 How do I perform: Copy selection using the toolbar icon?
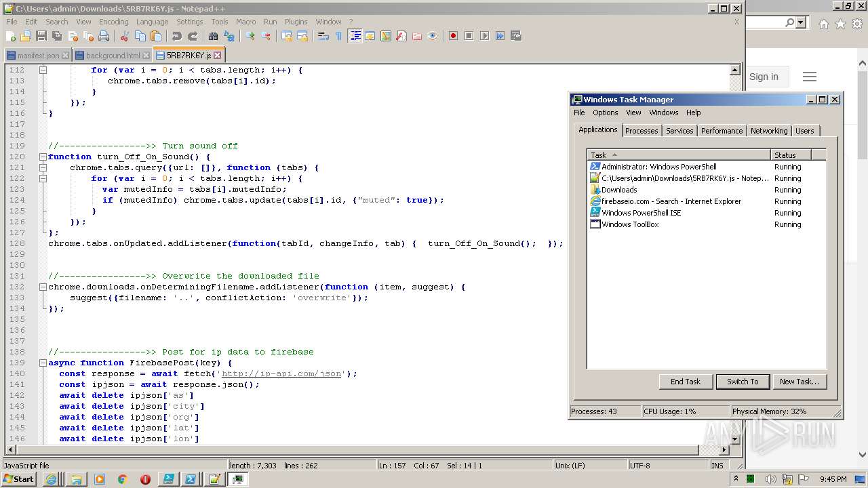[x=140, y=36]
